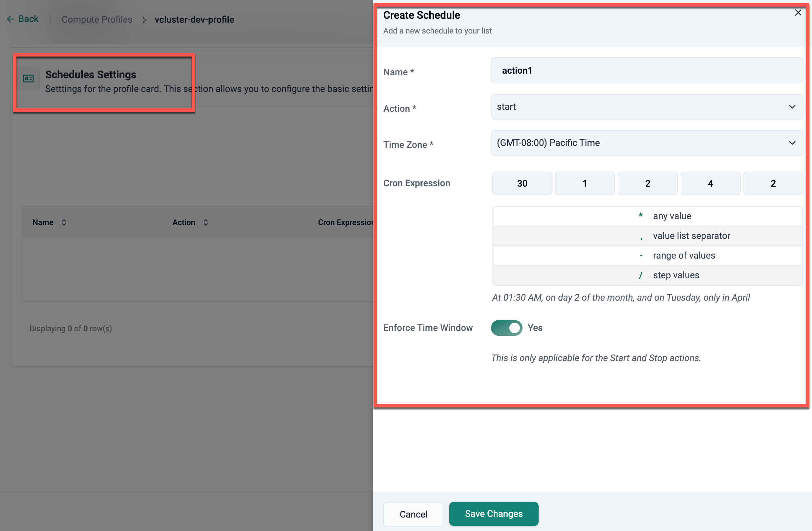Edit the cron minute field showing 30
Image resolution: width=812 pixels, height=531 pixels.
pos(522,183)
